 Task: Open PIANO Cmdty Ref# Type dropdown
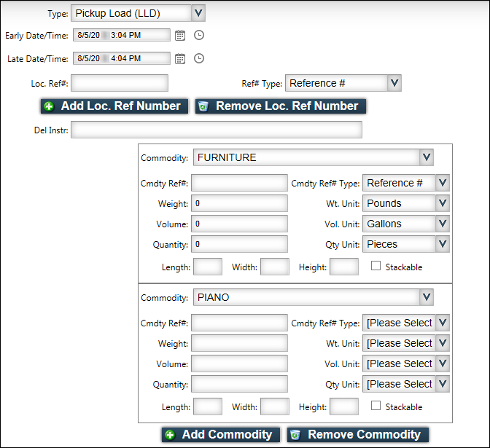click(x=406, y=323)
